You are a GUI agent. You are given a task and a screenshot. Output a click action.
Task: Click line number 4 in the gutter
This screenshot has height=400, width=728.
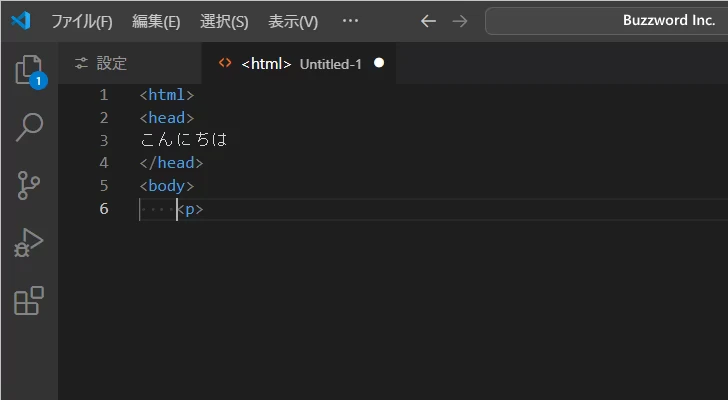(104, 163)
